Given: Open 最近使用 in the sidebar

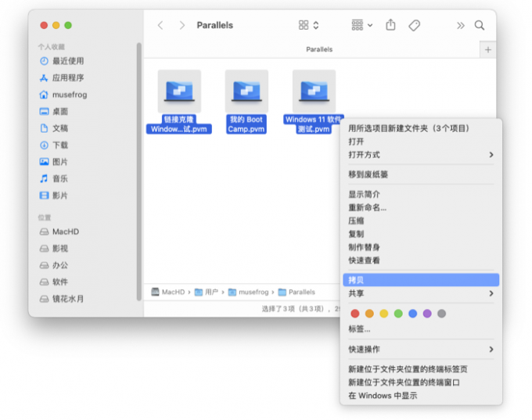Looking at the screenshot, I should point(62,61).
